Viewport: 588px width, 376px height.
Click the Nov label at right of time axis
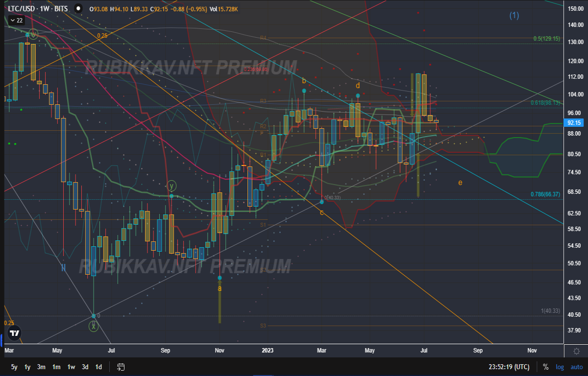[532, 351]
